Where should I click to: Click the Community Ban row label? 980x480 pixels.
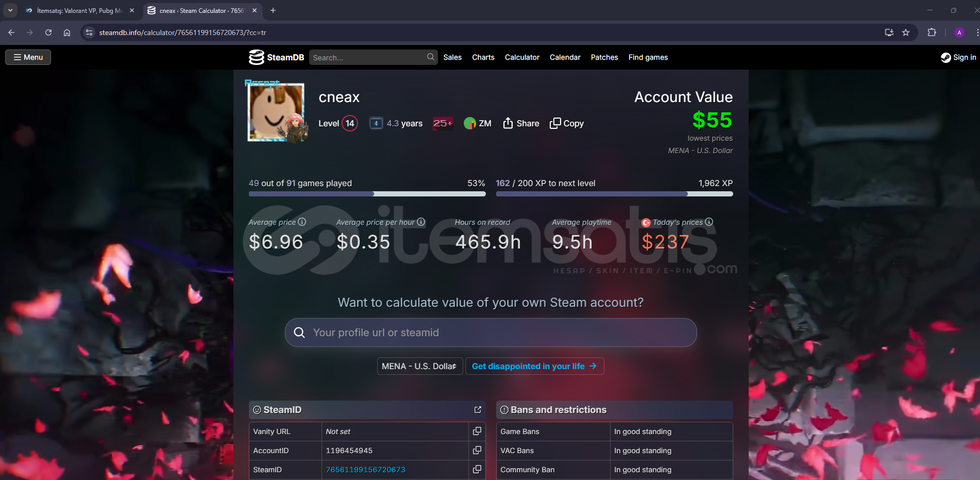tap(527, 470)
